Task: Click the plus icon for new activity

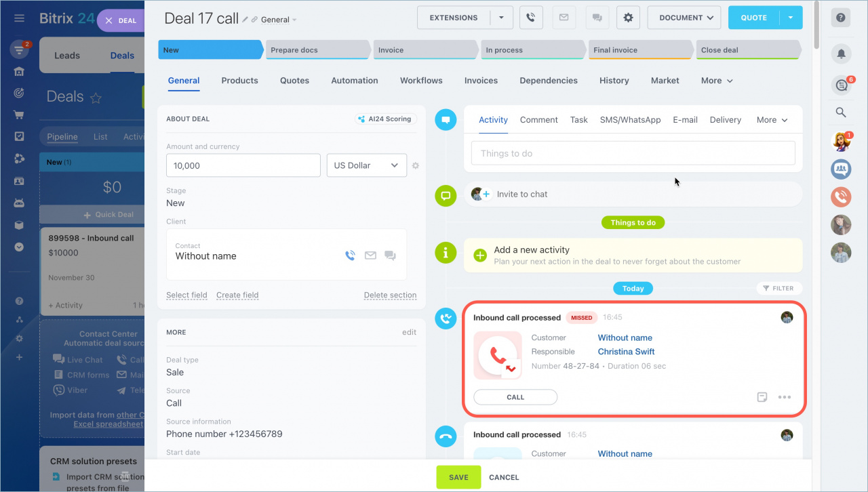Action: (480, 255)
